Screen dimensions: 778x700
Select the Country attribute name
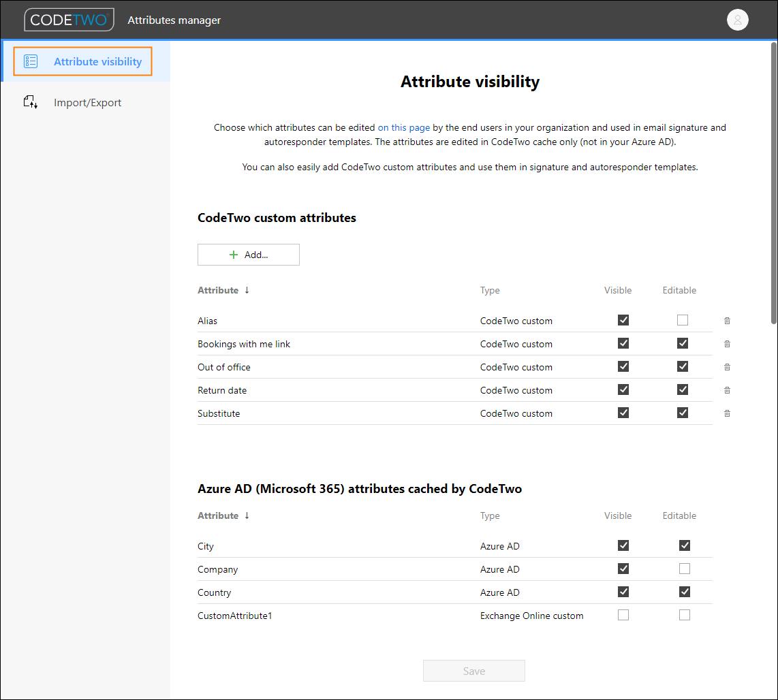tap(214, 592)
